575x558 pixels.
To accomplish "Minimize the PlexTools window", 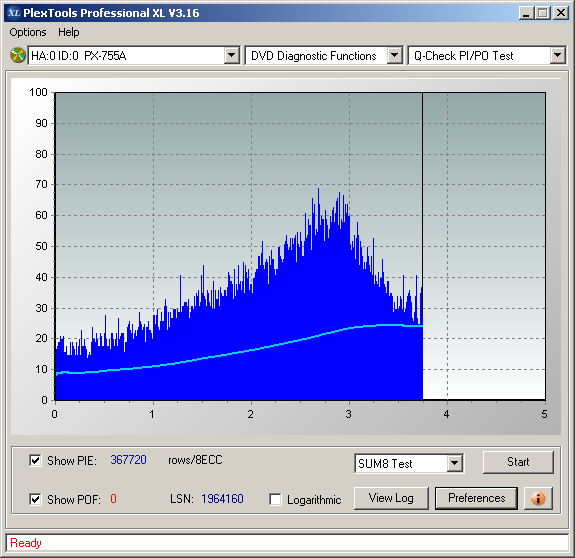I will (526, 13).
